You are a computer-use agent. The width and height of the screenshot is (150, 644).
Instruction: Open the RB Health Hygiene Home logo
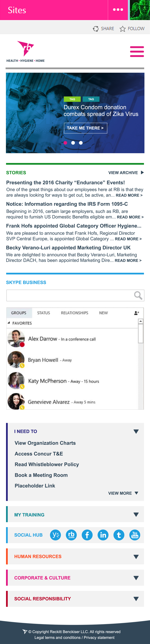coord(25,52)
